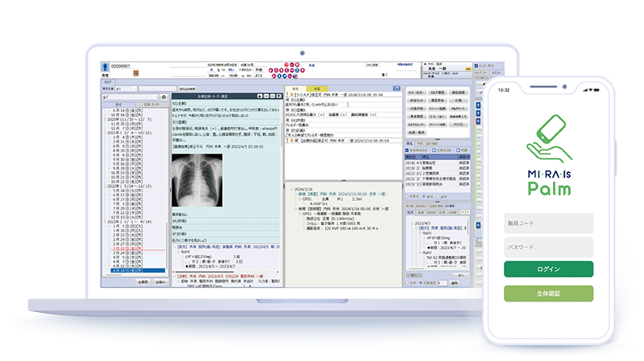Image resolution: width=644 pixels, height=361 pixels.
Task: Toggle the first checkbox above the disease list
Action: 407,150
